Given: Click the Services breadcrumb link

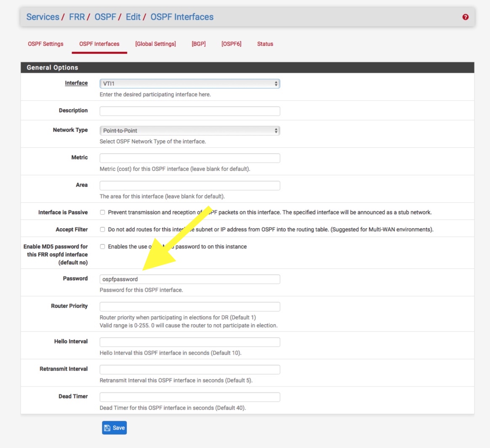Looking at the screenshot, I should click(43, 17).
